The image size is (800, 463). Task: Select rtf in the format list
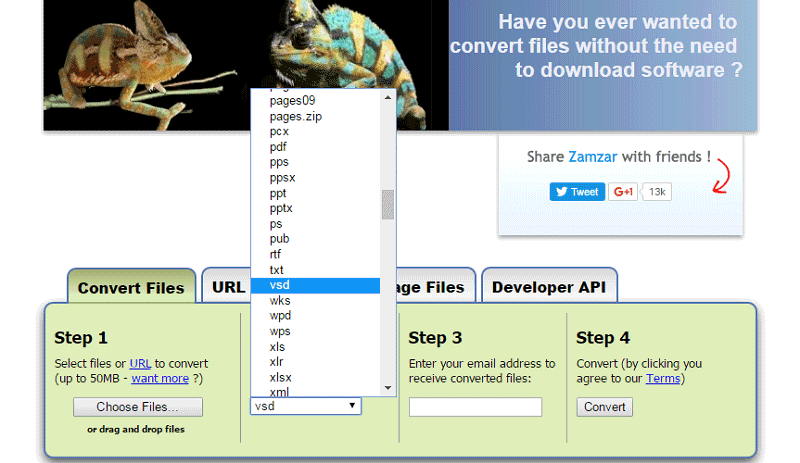(315, 254)
